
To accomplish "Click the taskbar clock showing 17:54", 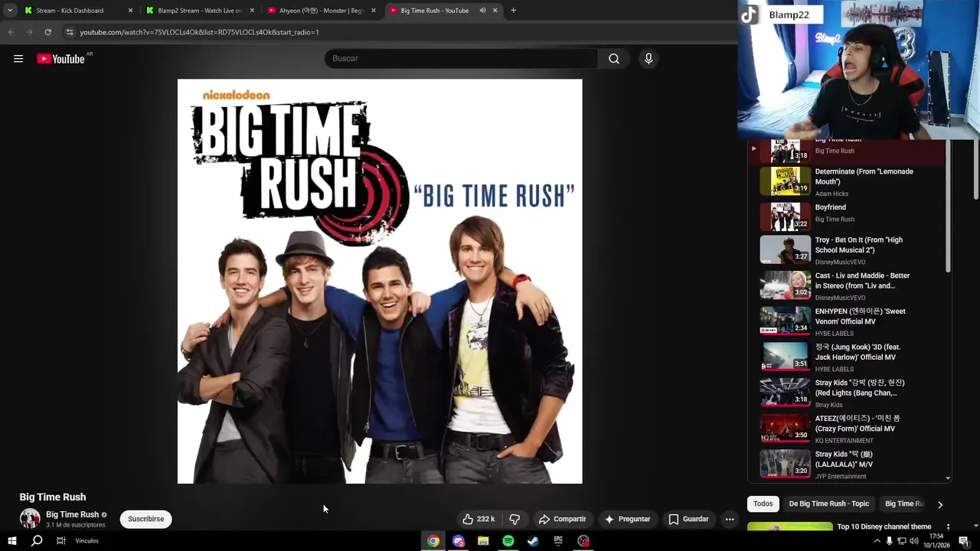I will pyautogui.click(x=936, y=541).
